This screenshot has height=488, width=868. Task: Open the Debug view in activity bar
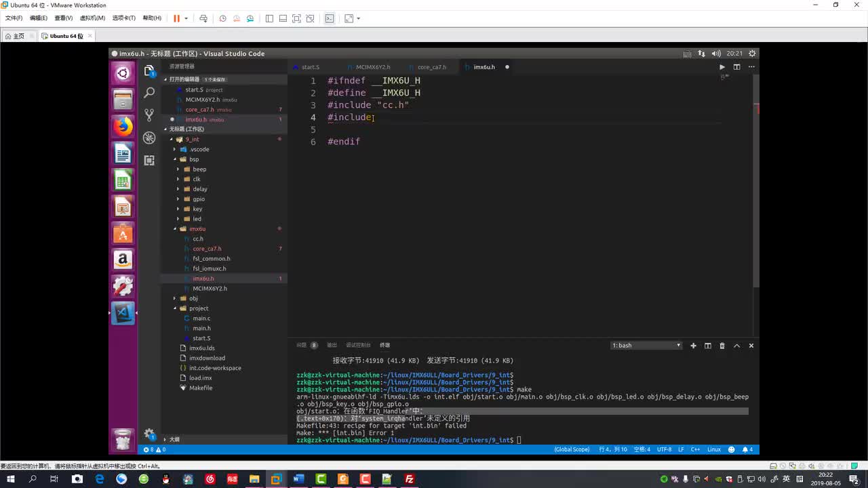149,138
